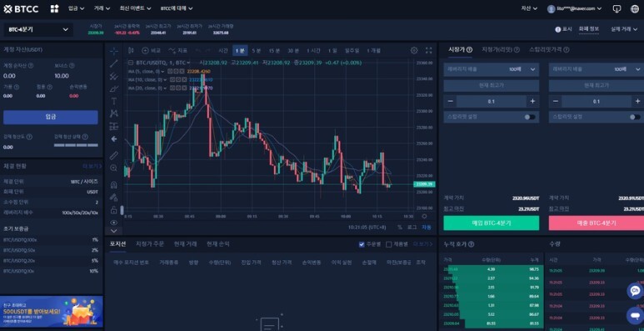Select the ruler measure tool

pyautogui.click(x=114, y=155)
